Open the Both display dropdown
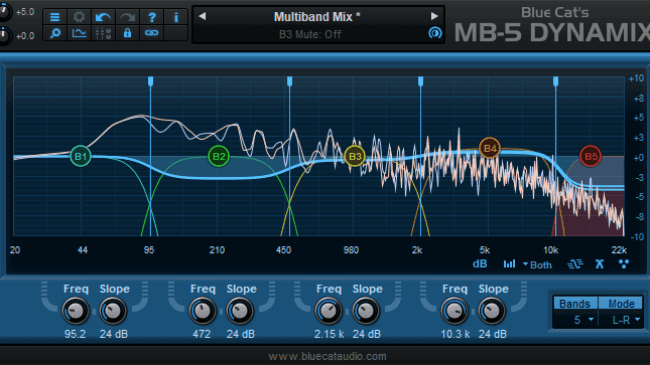The image size is (650, 365). (537, 265)
